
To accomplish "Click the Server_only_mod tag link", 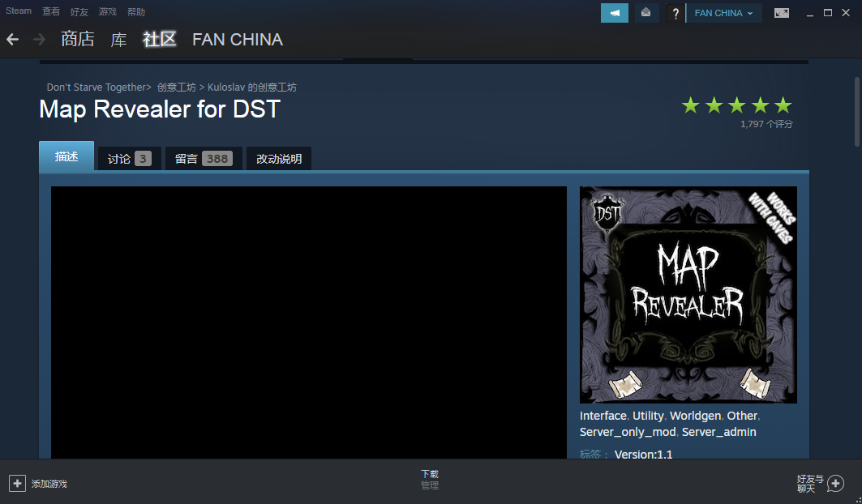I will [628, 432].
